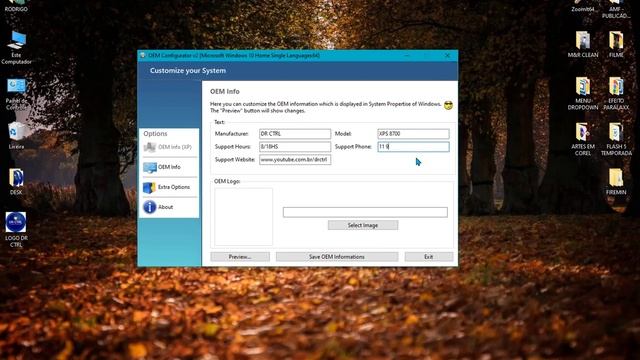The image size is (640, 360).
Task: Focus the Manufacturer text field
Action: (295, 134)
